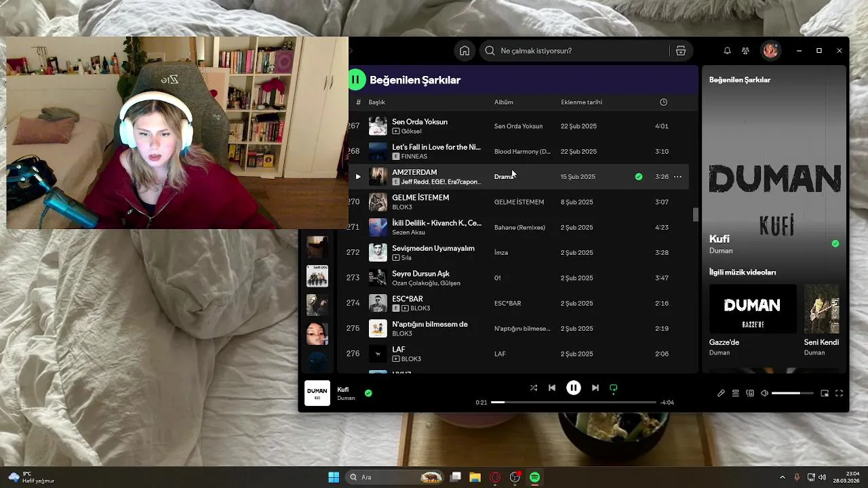868x488 pixels.
Task: Select Let's Fall in Love for the Night track
Action: tap(436, 147)
